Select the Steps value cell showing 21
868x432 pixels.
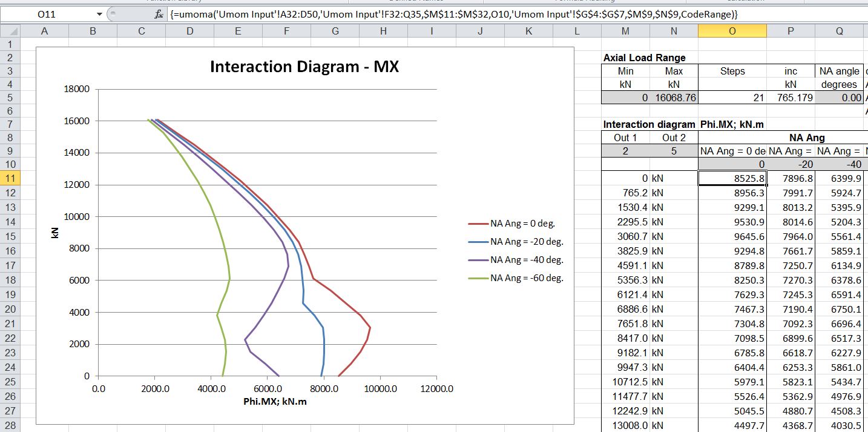tap(732, 98)
